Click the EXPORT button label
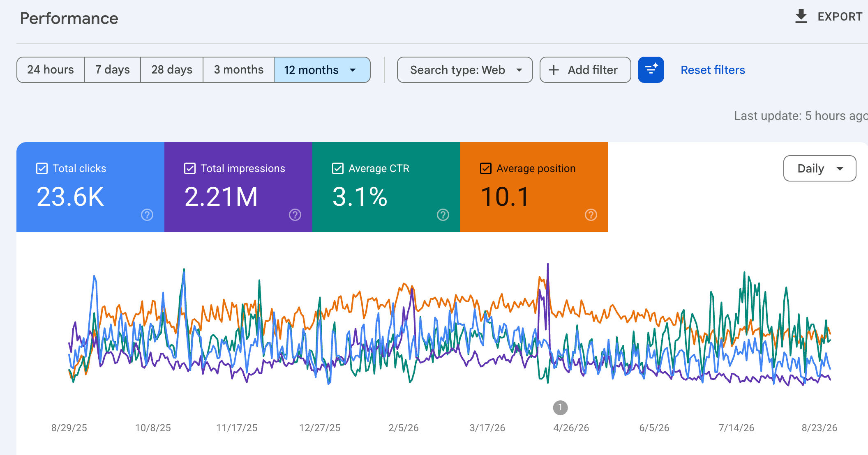Screen dimensions: 868x455 [840, 16]
